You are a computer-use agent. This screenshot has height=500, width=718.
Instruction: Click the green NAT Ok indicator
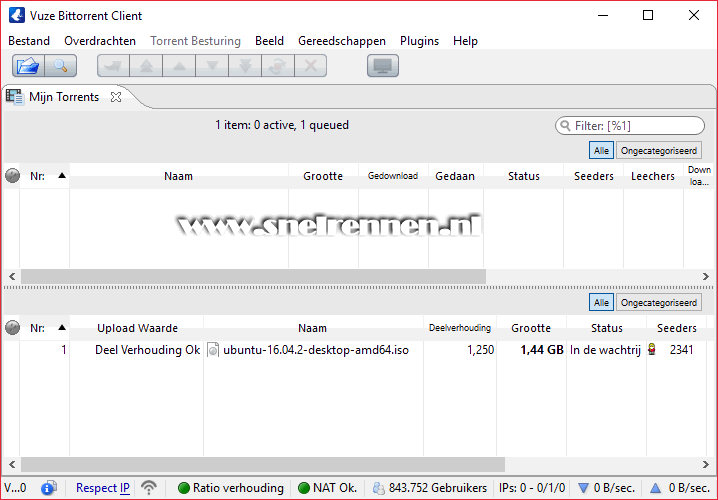tap(304, 488)
